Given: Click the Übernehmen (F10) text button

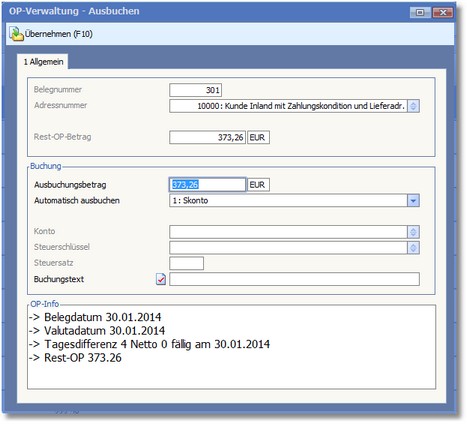Looking at the screenshot, I should (x=59, y=34).
